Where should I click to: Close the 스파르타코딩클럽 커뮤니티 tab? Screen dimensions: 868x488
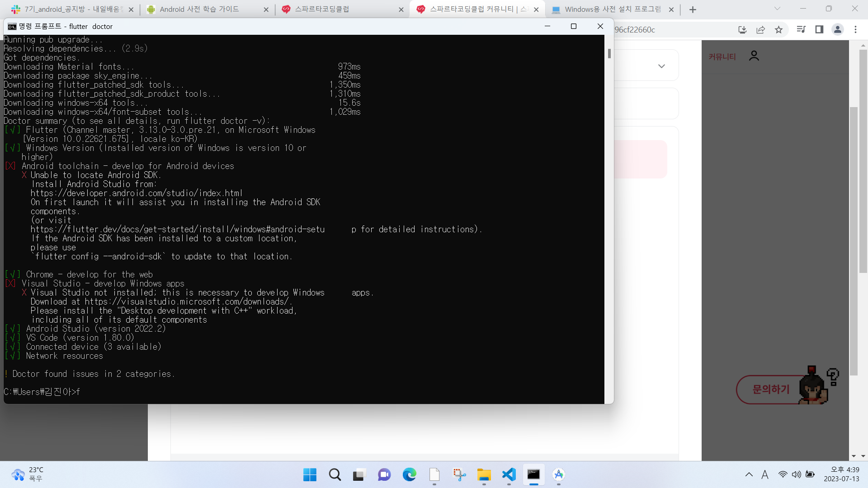536,9
